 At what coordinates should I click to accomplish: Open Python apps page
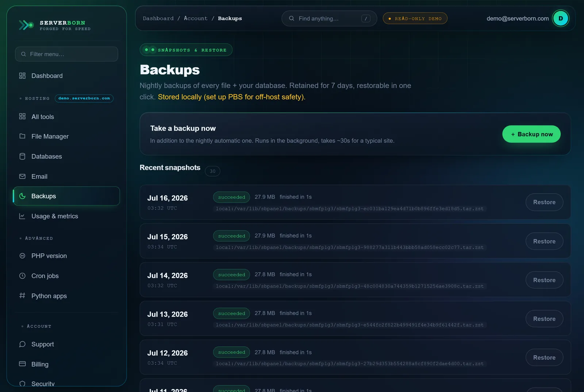tap(66, 296)
